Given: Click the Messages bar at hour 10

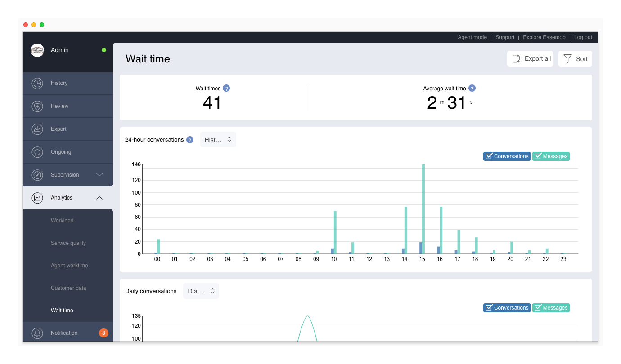Looking at the screenshot, I should point(335,232).
